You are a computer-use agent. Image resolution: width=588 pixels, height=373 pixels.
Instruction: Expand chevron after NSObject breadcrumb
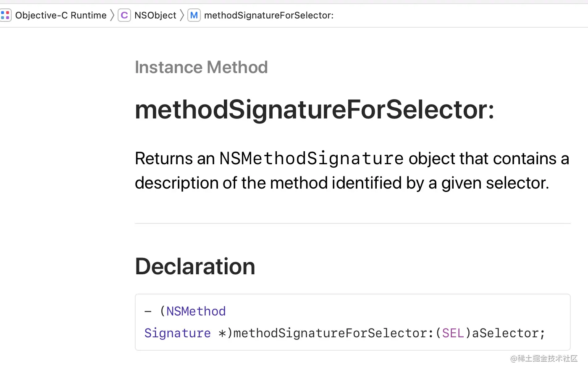pyautogui.click(x=182, y=16)
